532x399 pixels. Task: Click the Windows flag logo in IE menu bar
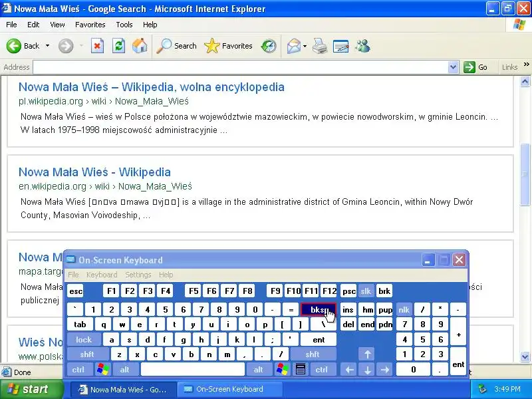[x=519, y=25]
